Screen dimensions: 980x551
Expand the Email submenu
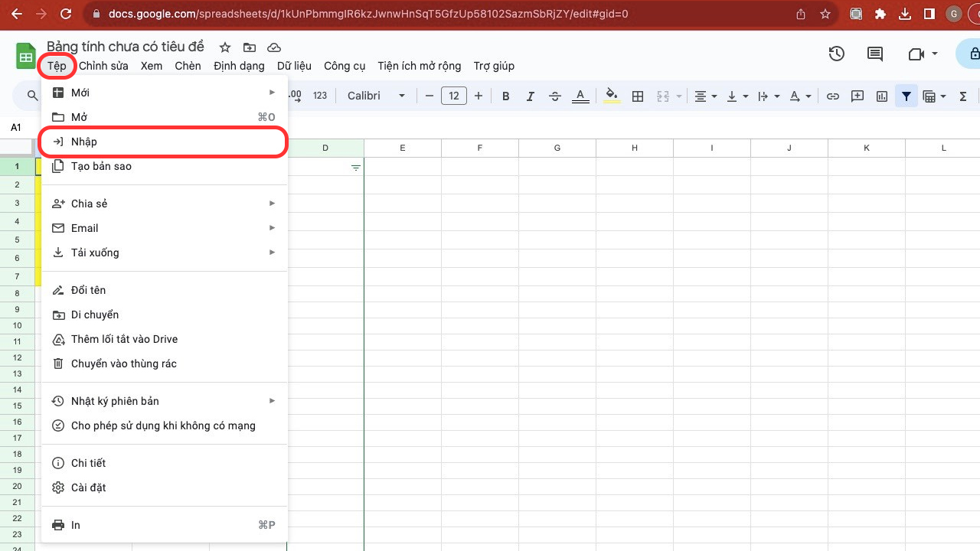(165, 228)
